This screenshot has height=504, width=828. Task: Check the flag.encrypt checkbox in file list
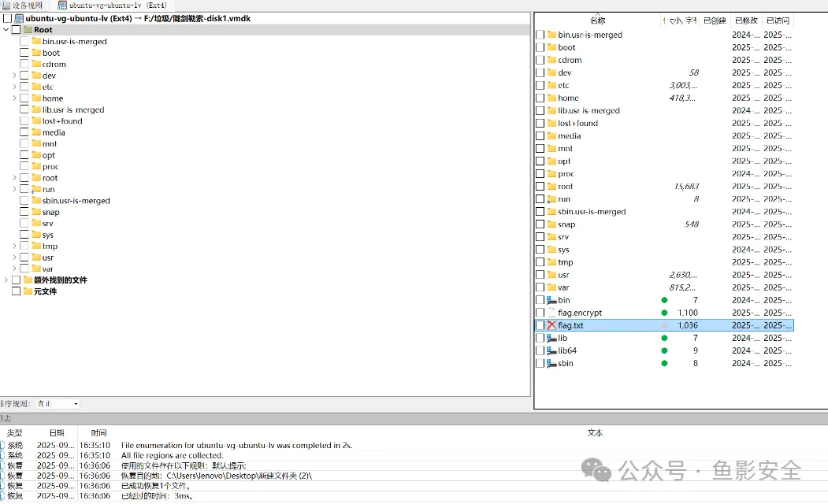[x=540, y=313]
